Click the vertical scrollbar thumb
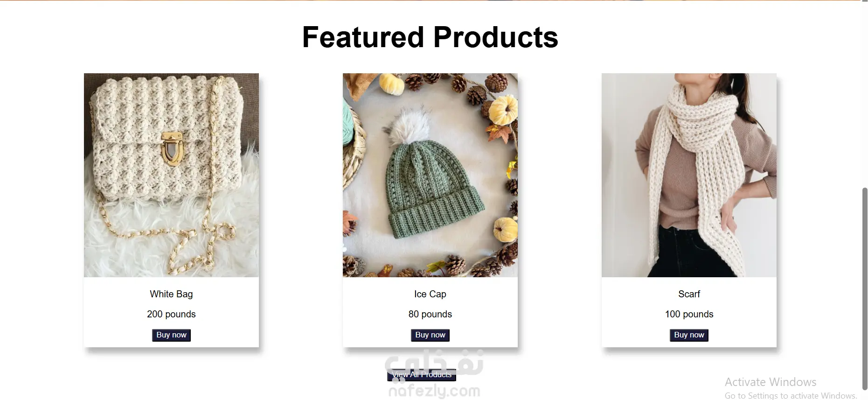This screenshot has width=868, height=400. coord(865,288)
